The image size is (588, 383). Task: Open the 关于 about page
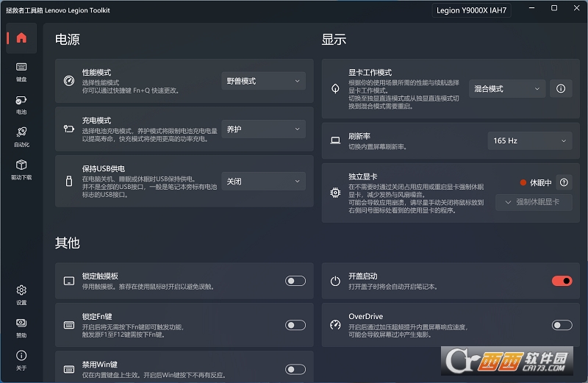pyautogui.click(x=21, y=360)
